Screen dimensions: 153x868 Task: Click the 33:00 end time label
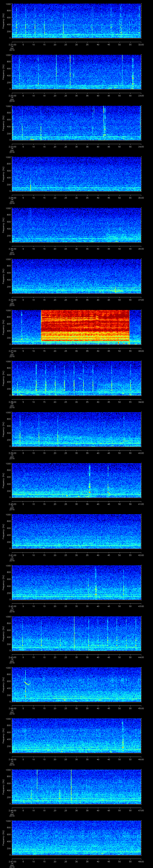(141, 96)
